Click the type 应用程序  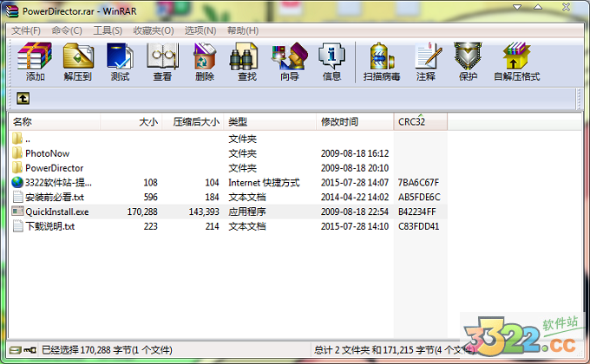(247, 211)
